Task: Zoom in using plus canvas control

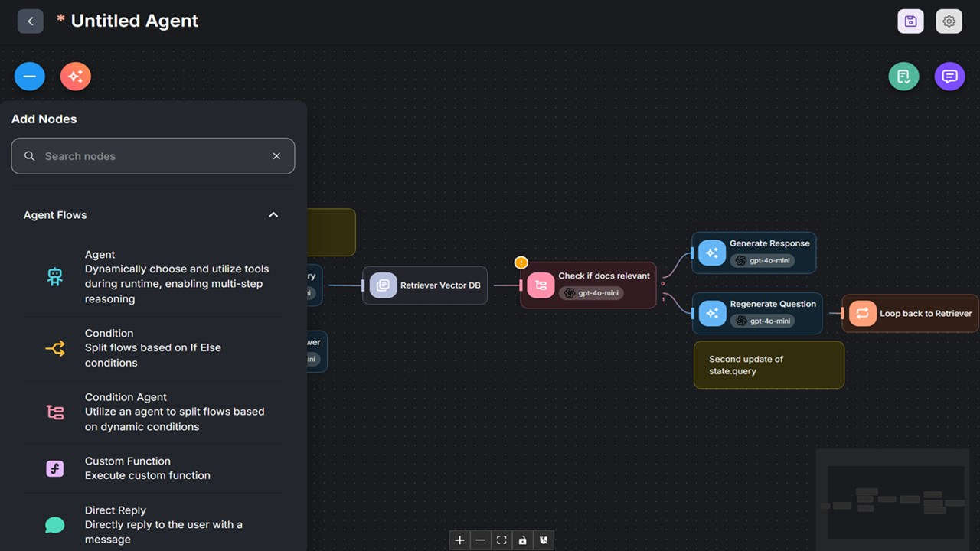Action: pos(459,540)
